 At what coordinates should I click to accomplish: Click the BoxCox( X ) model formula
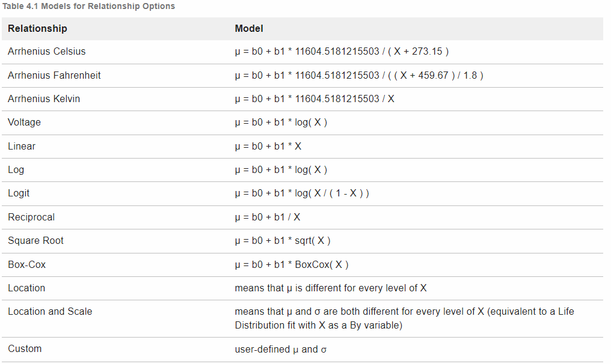tap(292, 265)
